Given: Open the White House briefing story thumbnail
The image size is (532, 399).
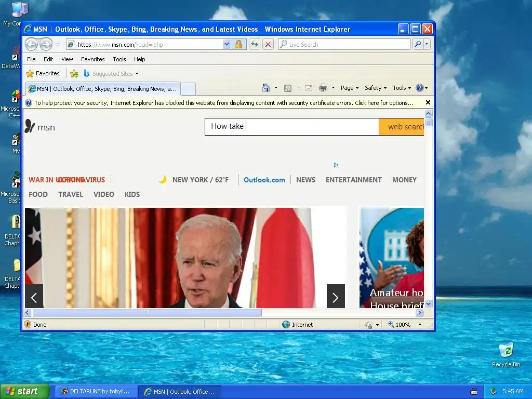Looking at the screenshot, I should pyautogui.click(x=392, y=258).
